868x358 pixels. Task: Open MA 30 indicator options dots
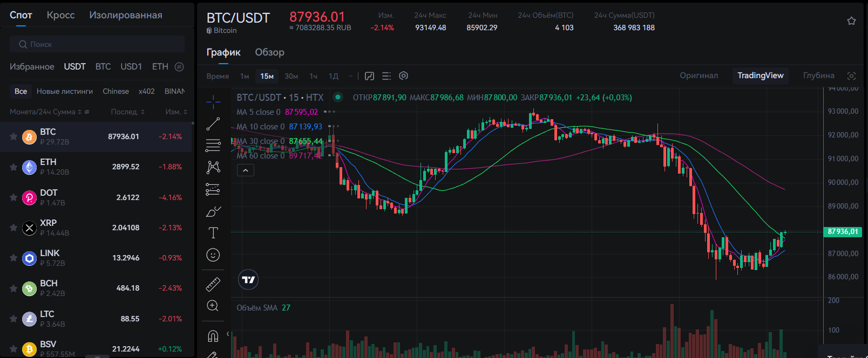coord(334,141)
